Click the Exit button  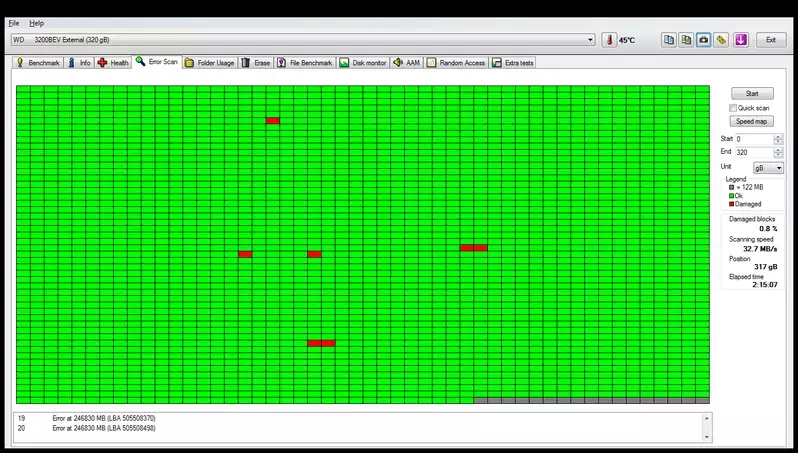[771, 40]
